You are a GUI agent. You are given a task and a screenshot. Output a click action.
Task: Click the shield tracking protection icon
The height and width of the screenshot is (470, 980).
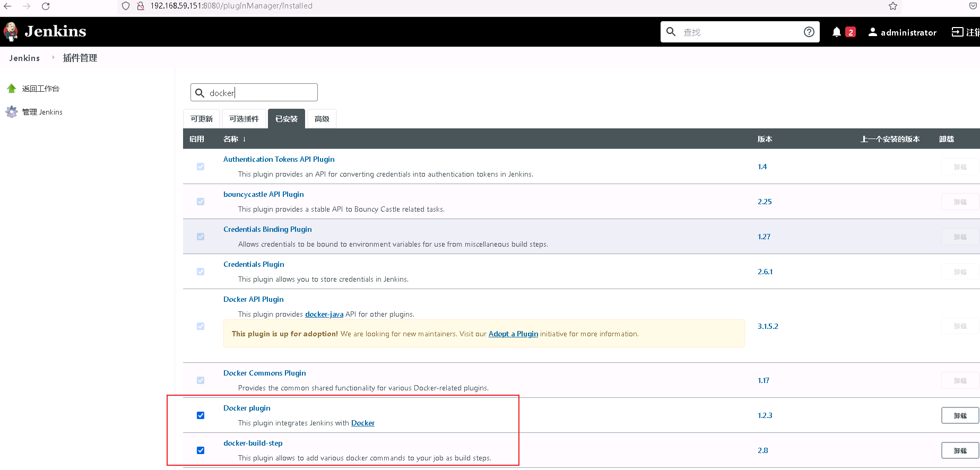(x=126, y=6)
